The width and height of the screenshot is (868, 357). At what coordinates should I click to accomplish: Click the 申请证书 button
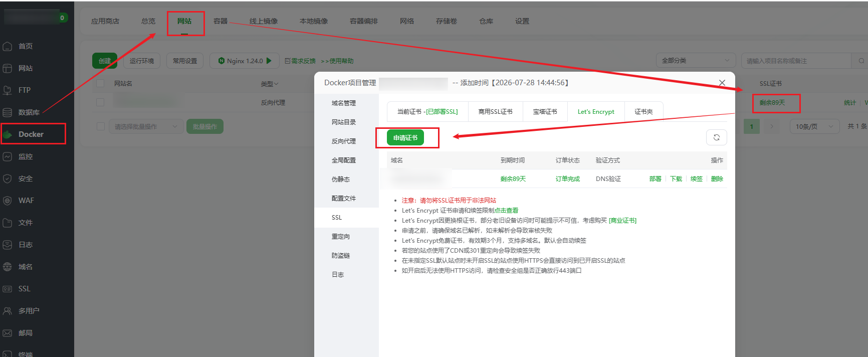(405, 137)
